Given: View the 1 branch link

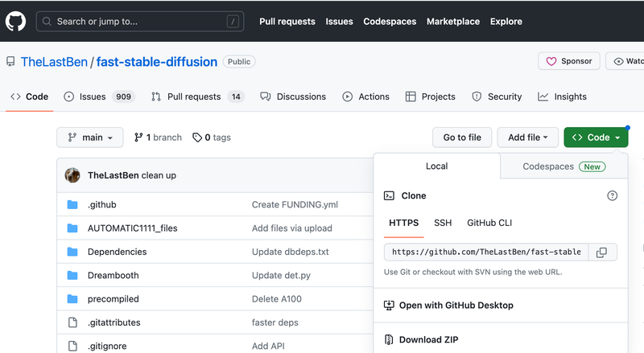Looking at the screenshot, I should tap(158, 138).
